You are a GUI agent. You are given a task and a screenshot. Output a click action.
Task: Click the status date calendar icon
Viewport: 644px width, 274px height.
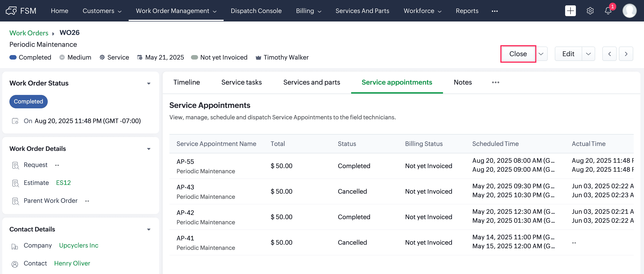(x=15, y=121)
